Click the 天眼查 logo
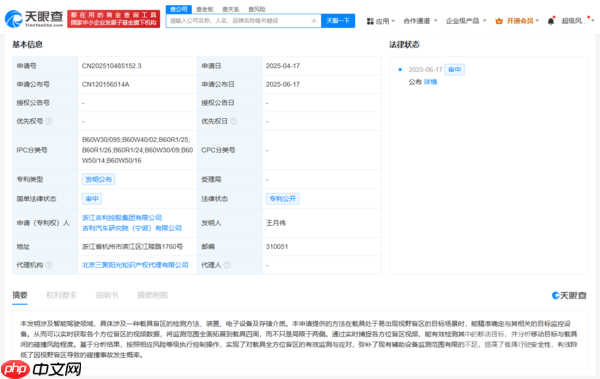Image resolution: width=600 pixels, height=379 pixels. coord(34,18)
